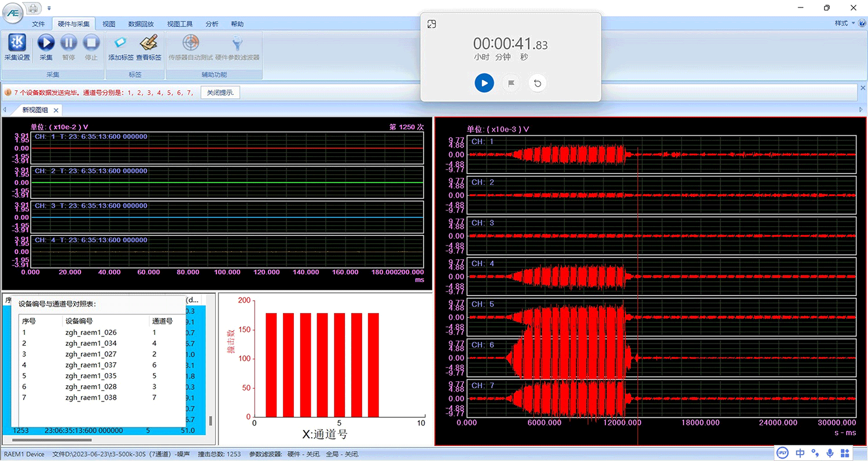Switch to the 数据回放 ribbon tab

[x=141, y=24]
